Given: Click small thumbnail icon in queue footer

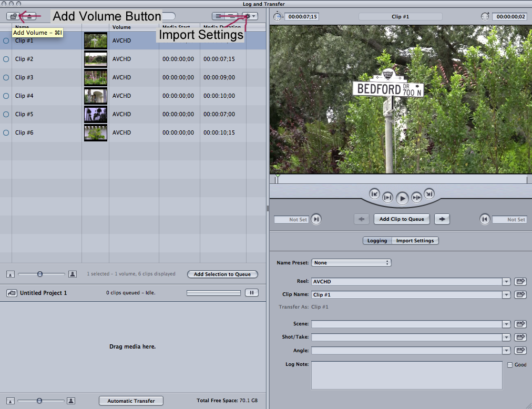Looking at the screenshot, I should 11,401.
